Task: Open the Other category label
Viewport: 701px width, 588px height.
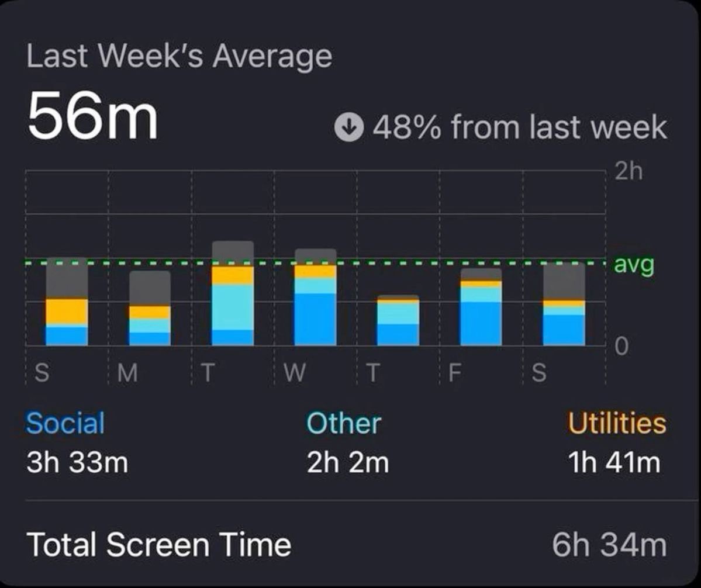Action: pyautogui.click(x=343, y=423)
